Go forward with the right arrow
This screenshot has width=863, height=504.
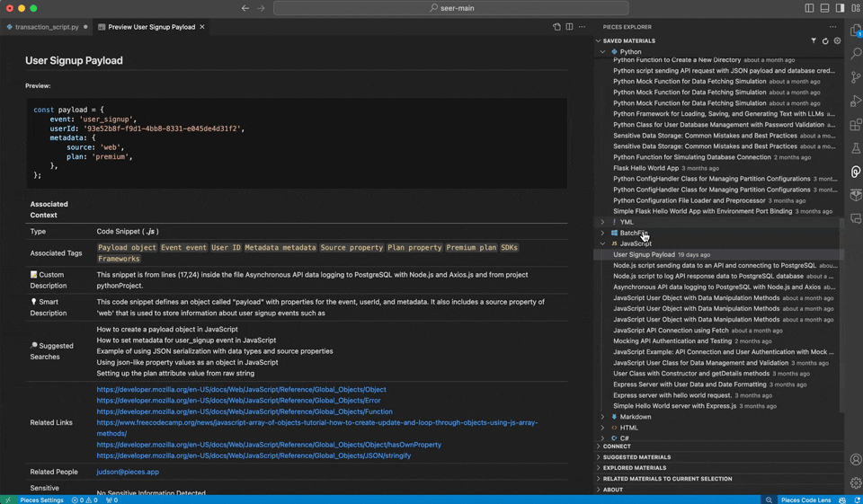point(261,8)
